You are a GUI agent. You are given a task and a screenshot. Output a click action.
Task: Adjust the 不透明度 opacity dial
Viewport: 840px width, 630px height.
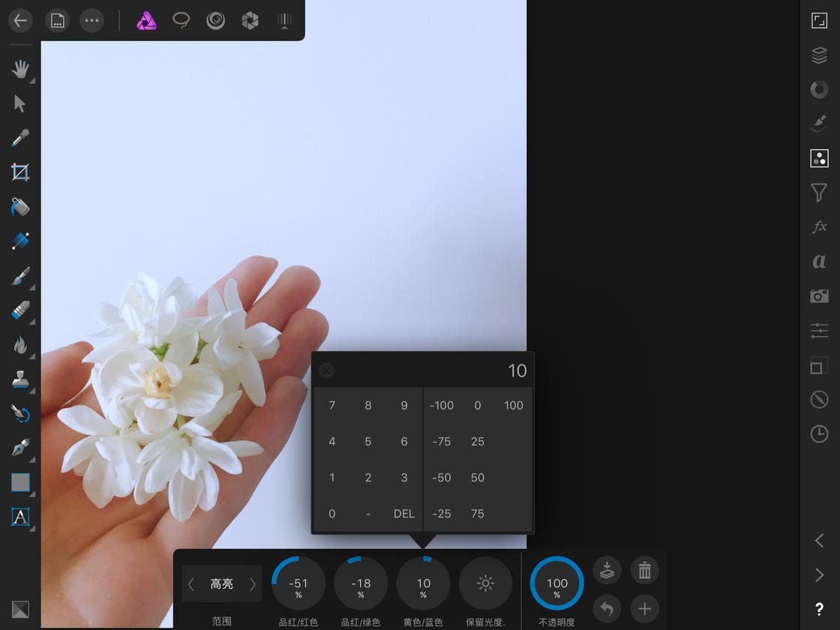[556, 583]
